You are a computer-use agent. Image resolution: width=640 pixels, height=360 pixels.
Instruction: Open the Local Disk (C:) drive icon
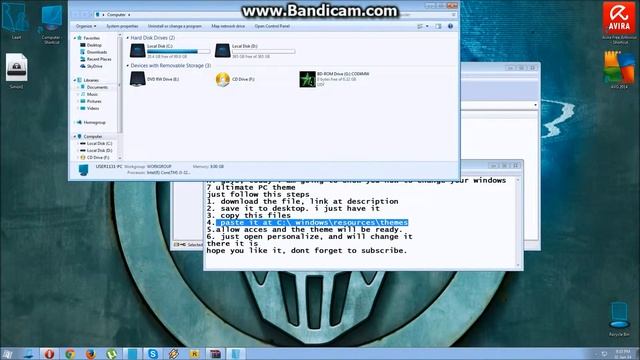pos(138,51)
